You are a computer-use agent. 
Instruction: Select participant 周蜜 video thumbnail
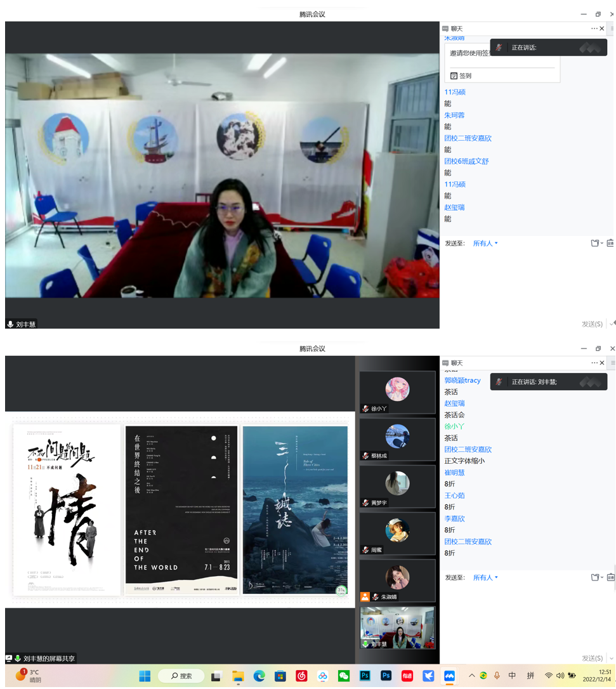[x=397, y=533]
